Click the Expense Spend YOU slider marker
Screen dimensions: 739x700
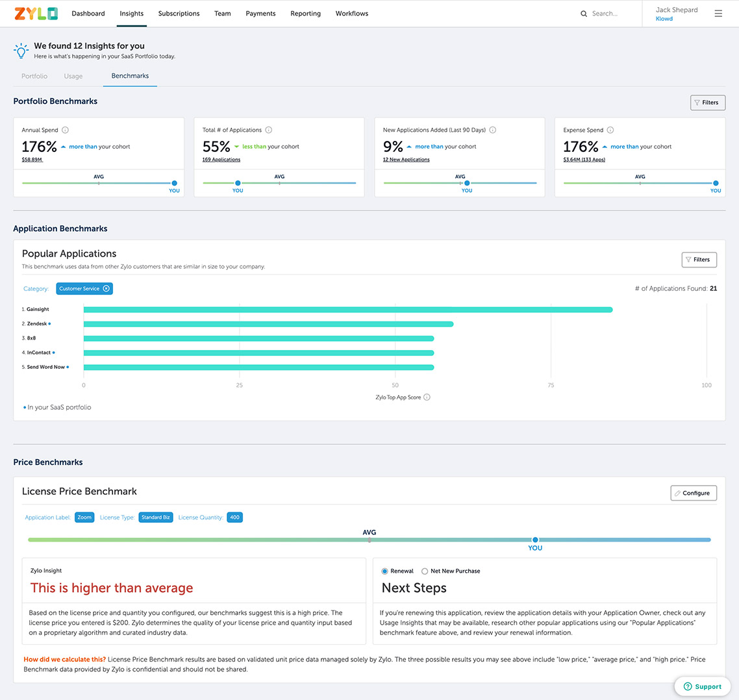point(716,183)
